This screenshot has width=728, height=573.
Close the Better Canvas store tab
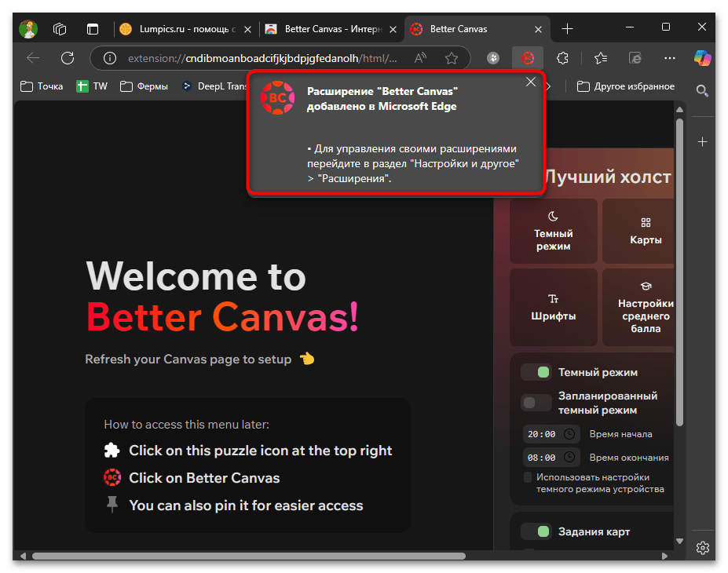tap(393, 29)
